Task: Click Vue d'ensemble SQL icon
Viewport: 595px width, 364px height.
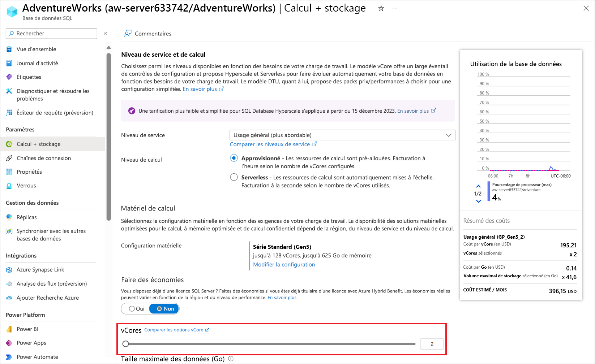Action: [x=9, y=49]
